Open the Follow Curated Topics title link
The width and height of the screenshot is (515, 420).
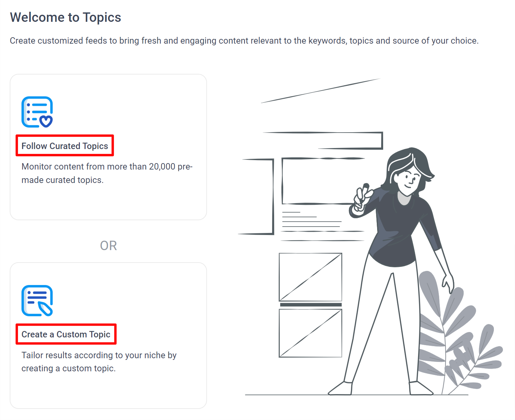[65, 146]
